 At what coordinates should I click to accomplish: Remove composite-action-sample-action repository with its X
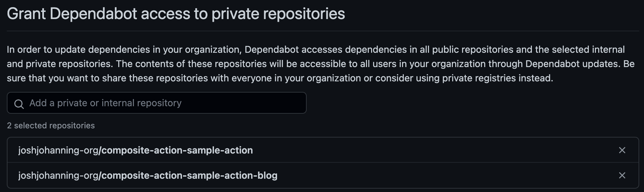(x=622, y=150)
